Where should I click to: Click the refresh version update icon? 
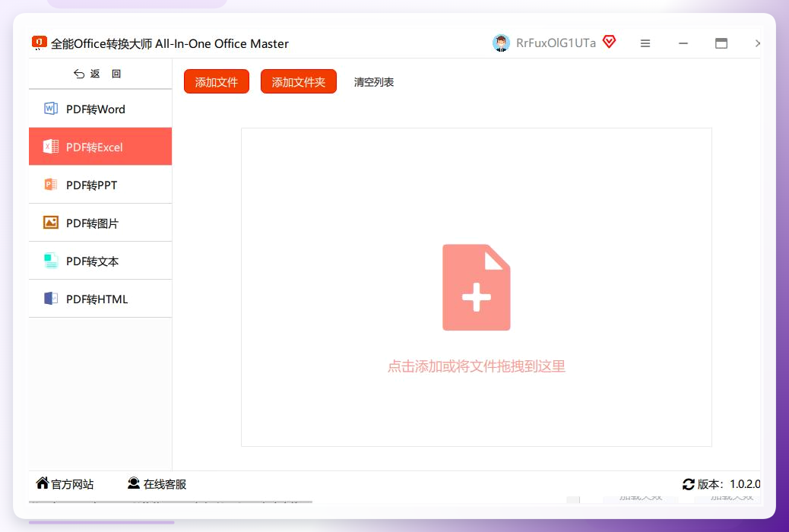[689, 484]
